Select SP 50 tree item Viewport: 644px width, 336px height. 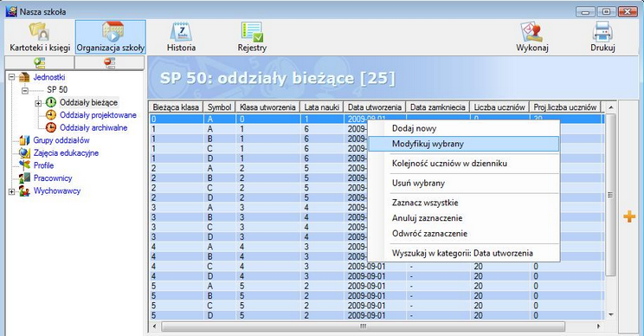tap(57, 89)
